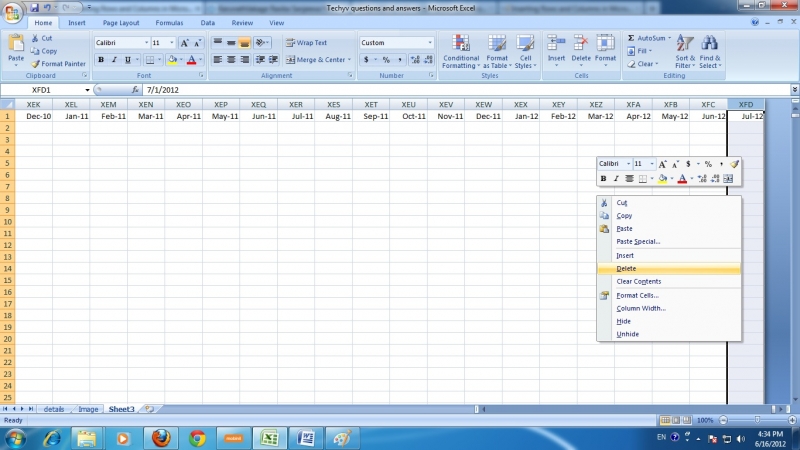Click Merge & Center in Alignment group

point(318,60)
